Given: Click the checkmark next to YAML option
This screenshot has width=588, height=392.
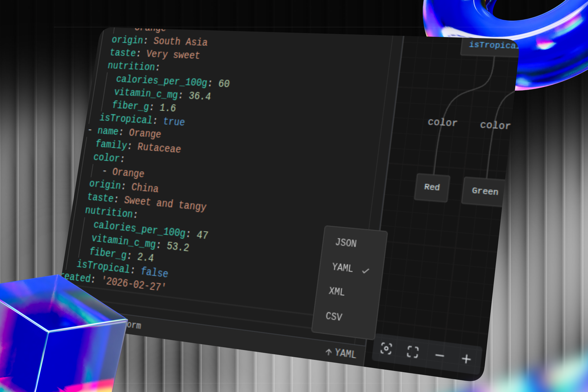Looking at the screenshot, I should click(x=366, y=271).
